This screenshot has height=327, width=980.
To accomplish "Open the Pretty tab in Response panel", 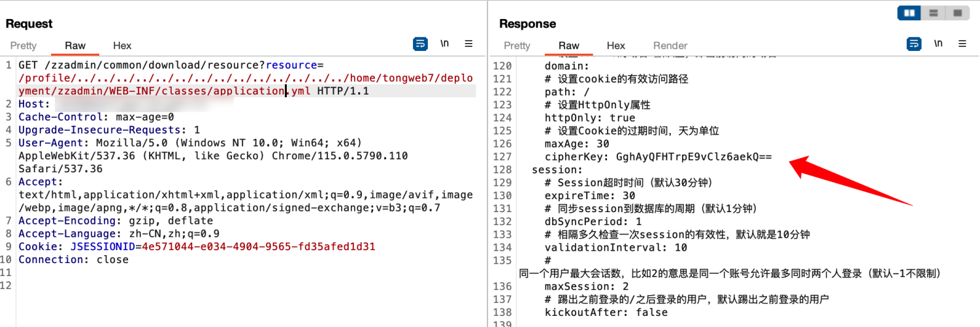I will coord(517,46).
